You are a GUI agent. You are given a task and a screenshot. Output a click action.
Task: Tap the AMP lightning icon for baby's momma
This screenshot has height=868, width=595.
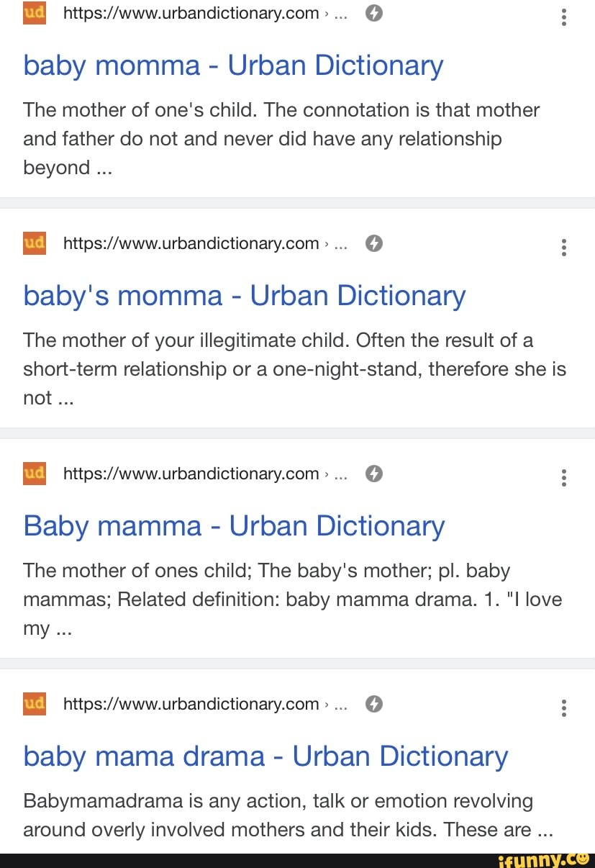pos(373,244)
